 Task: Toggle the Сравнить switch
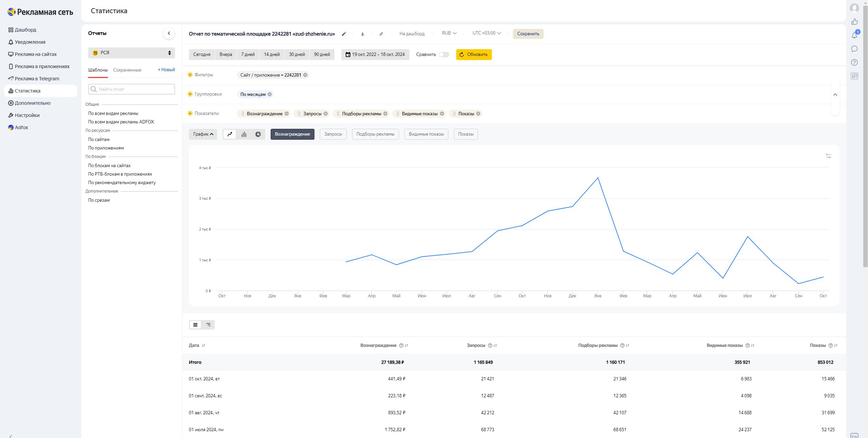tap(444, 55)
